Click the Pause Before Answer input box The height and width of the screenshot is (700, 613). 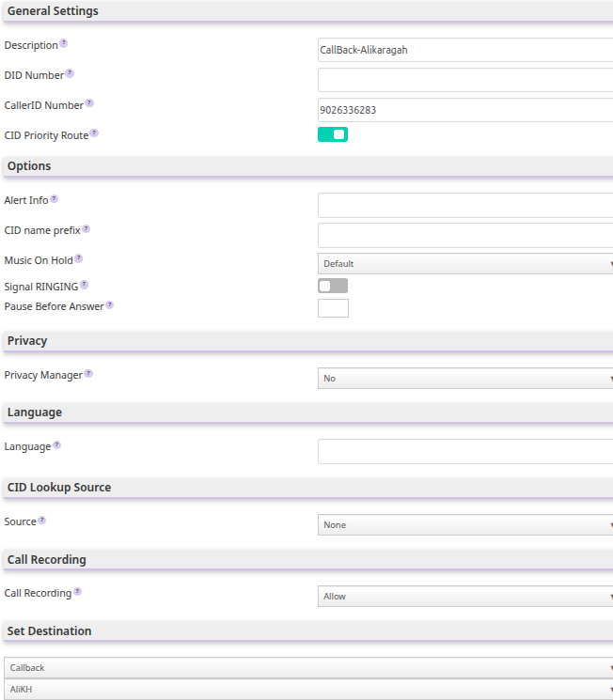[x=334, y=308]
